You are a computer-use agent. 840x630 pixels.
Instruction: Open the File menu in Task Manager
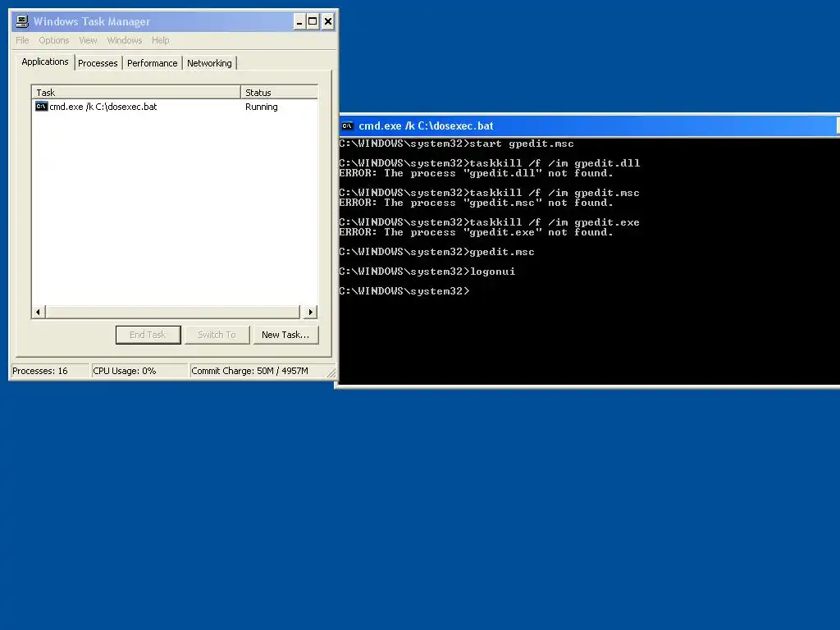pyautogui.click(x=22, y=40)
